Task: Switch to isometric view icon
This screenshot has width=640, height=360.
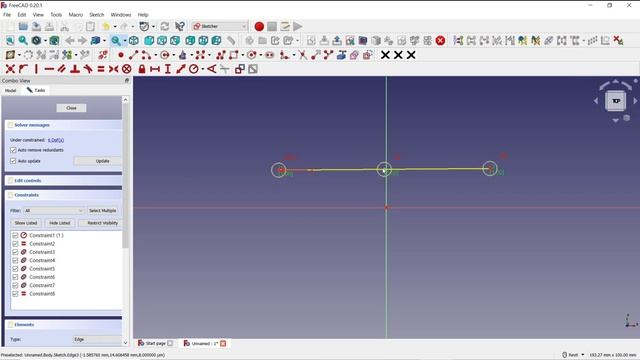Action: click(133, 40)
